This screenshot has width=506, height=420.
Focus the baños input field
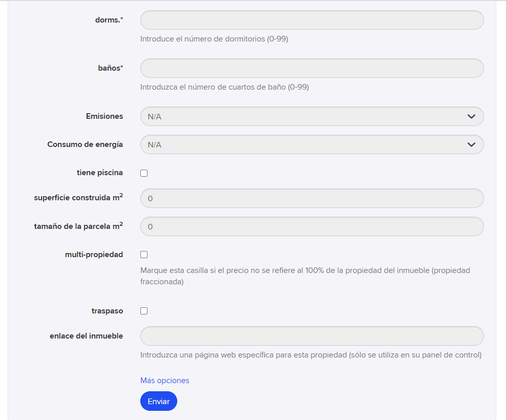point(312,68)
